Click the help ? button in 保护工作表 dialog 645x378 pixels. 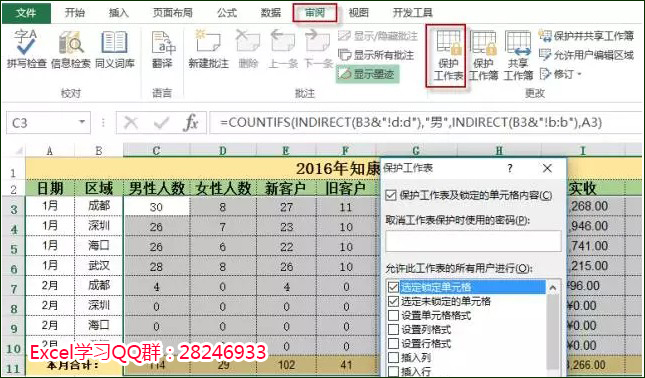(510, 168)
